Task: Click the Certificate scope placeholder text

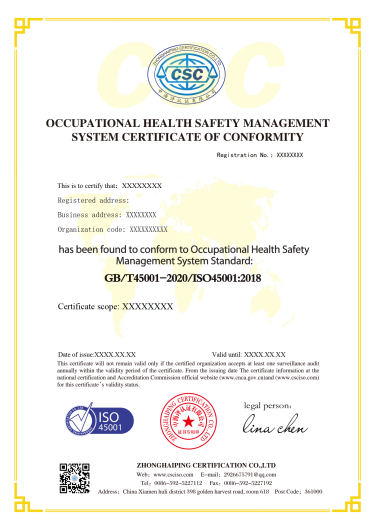Action: click(x=147, y=307)
